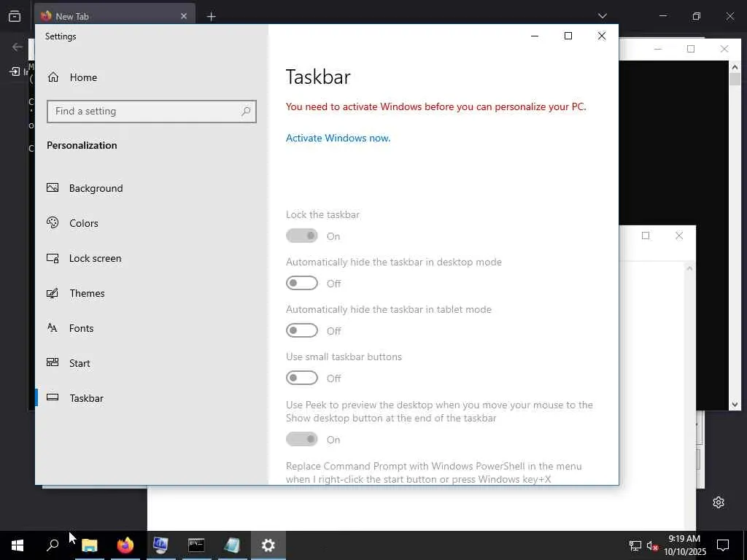This screenshot has height=560, width=747.
Task: Open the clock showing 9:19 AM
Action: pos(684,545)
